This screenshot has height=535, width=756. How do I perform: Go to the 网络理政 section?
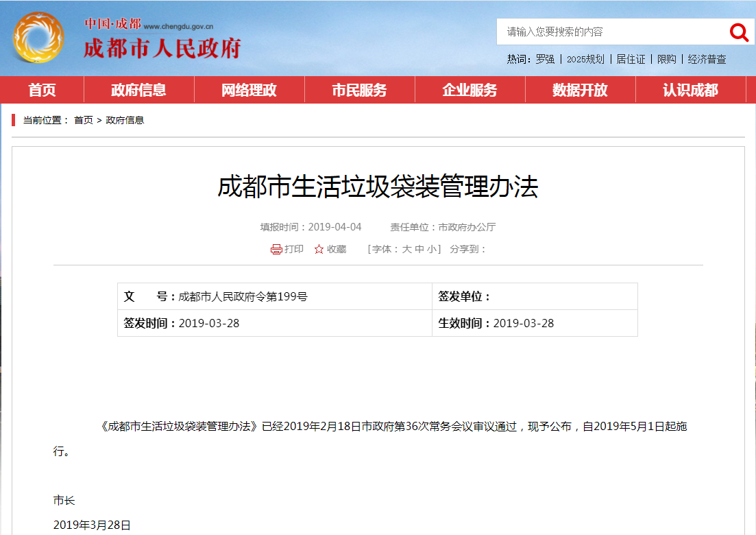coord(249,90)
